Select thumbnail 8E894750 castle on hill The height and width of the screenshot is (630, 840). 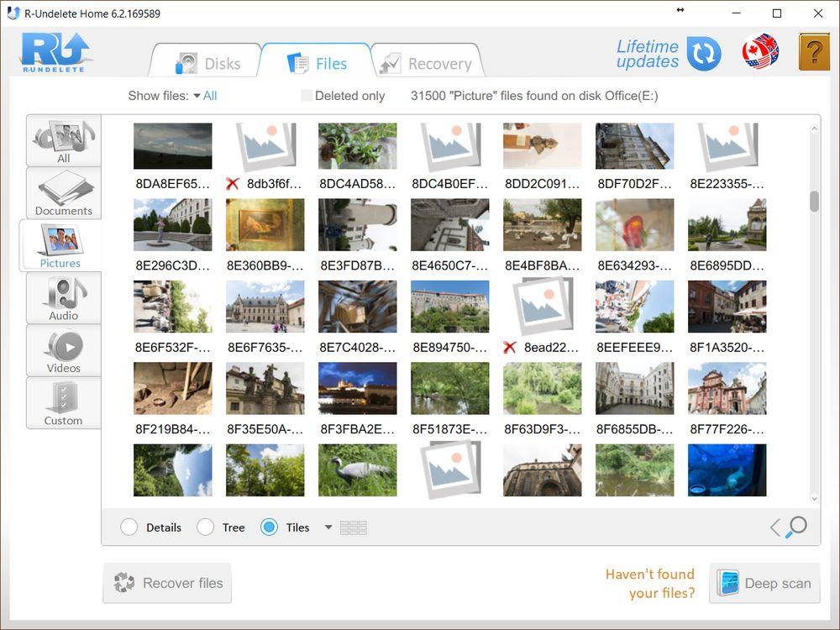click(450, 307)
